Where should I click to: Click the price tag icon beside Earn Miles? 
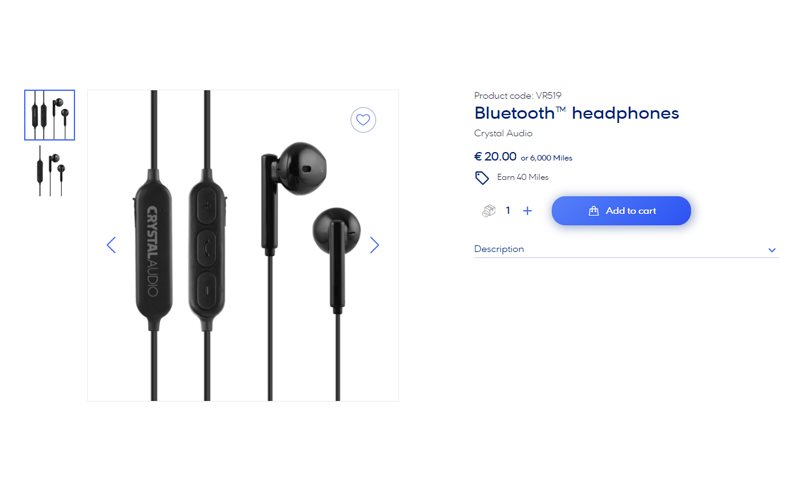coord(482,178)
